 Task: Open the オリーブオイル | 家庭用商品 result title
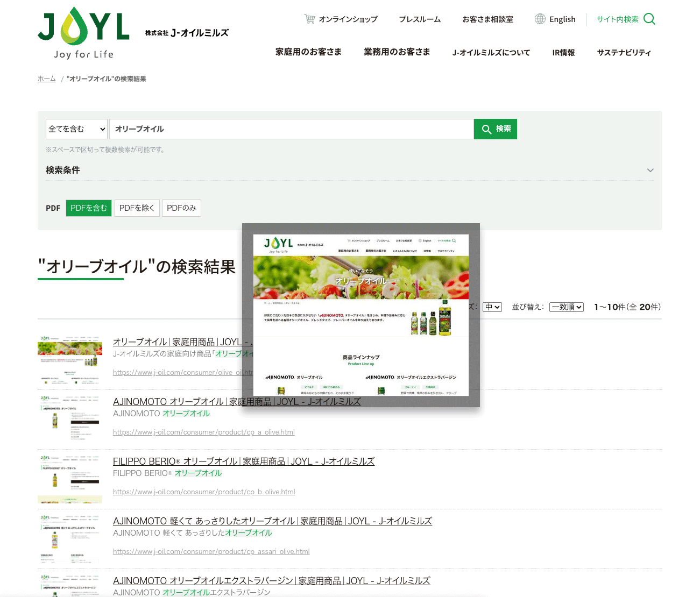182,342
